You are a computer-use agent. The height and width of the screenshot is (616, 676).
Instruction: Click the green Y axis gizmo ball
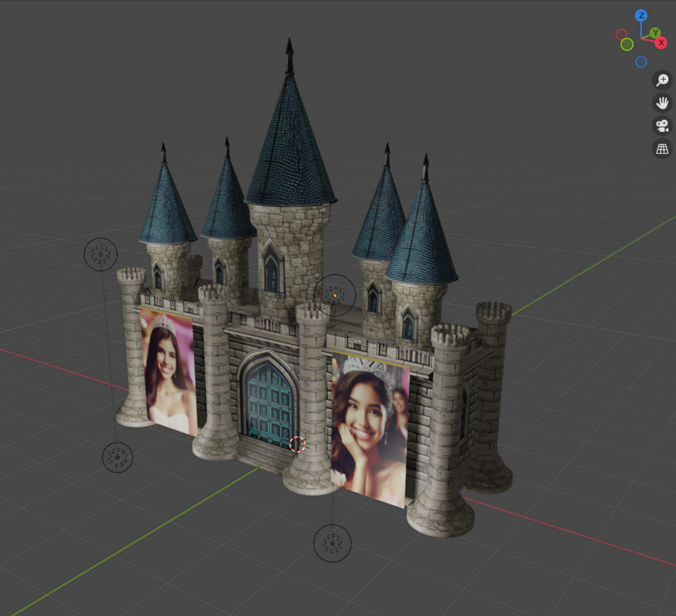655,33
